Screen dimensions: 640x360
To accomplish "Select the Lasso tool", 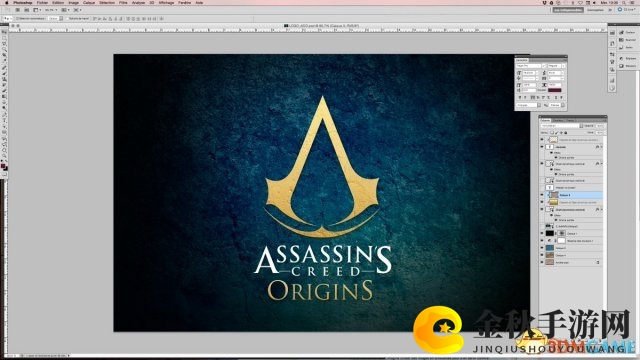I will coord(4,43).
